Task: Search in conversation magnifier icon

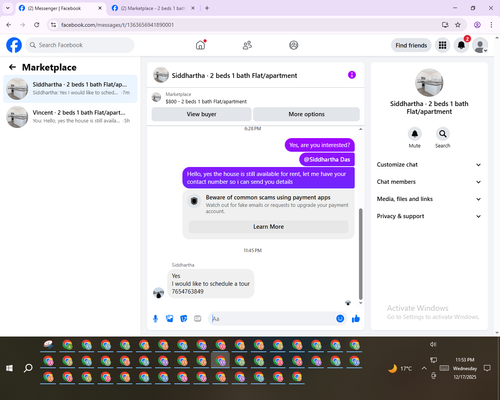Action: pyautogui.click(x=443, y=134)
